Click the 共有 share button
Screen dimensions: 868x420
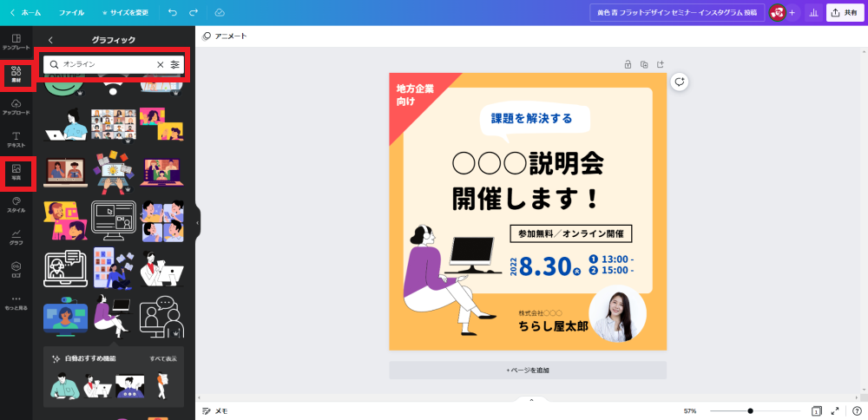pyautogui.click(x=845, y=12)
